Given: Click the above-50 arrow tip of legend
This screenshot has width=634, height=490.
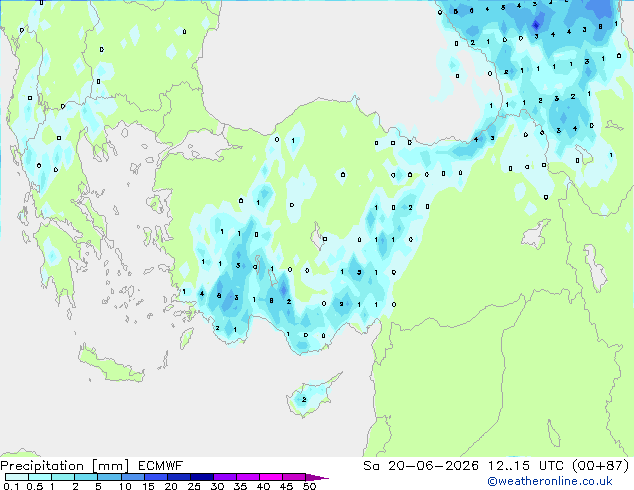Looking at the screenshot, I should coord(317,477).
